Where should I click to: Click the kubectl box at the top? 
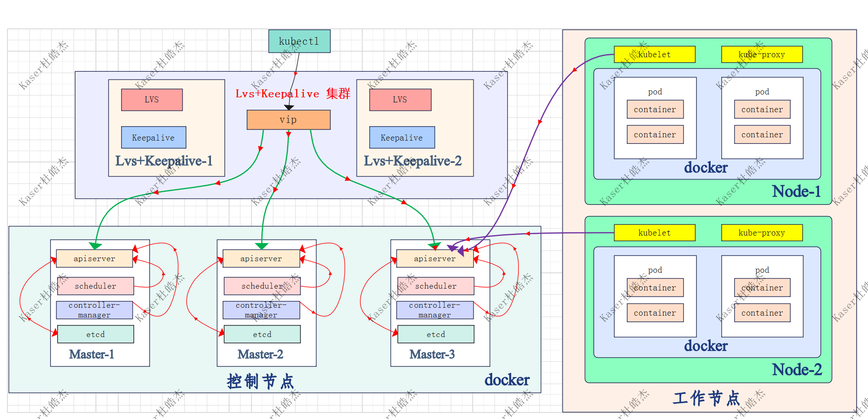tap(299, 41)
